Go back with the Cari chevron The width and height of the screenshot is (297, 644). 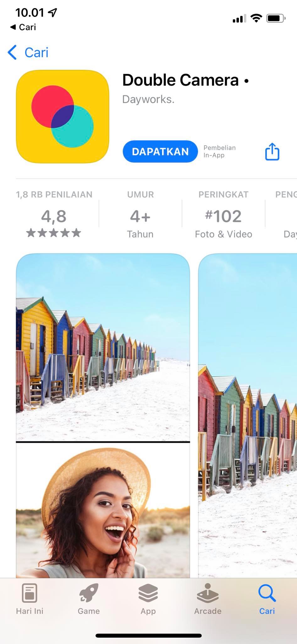[28, 52]
